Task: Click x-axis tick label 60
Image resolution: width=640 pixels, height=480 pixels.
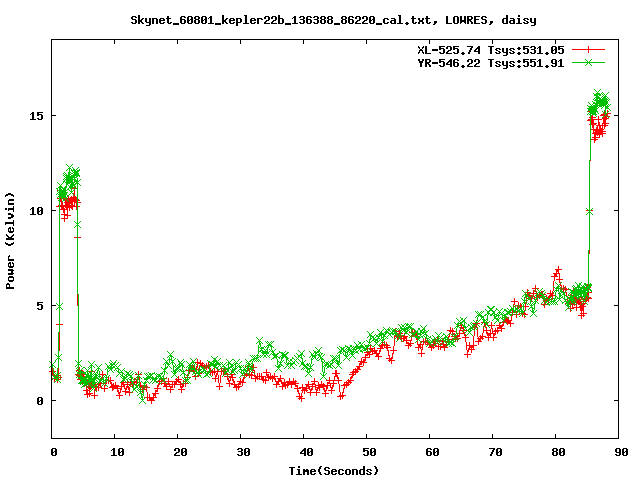Action: tap(432, 452)
